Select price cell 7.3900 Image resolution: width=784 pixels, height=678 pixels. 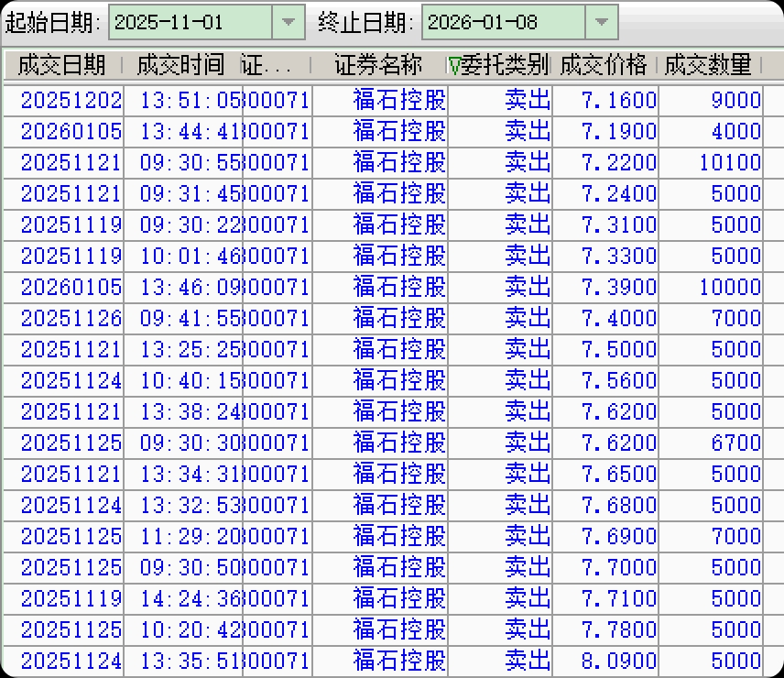point(605,287)
